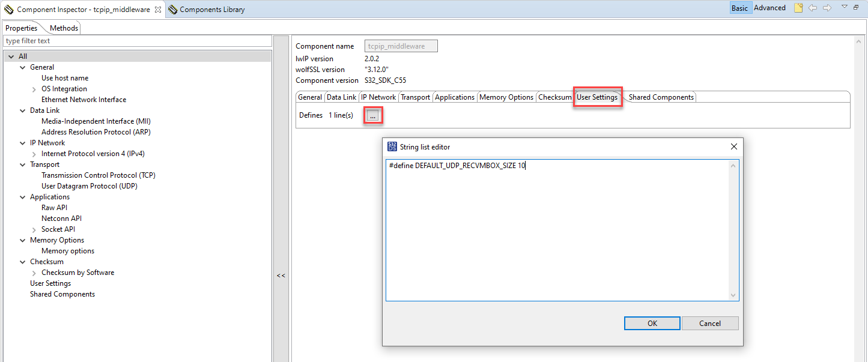Switch to the Methods tab
Image resolution: width=868 pixels, height=362 pixels.
[63, 28]
